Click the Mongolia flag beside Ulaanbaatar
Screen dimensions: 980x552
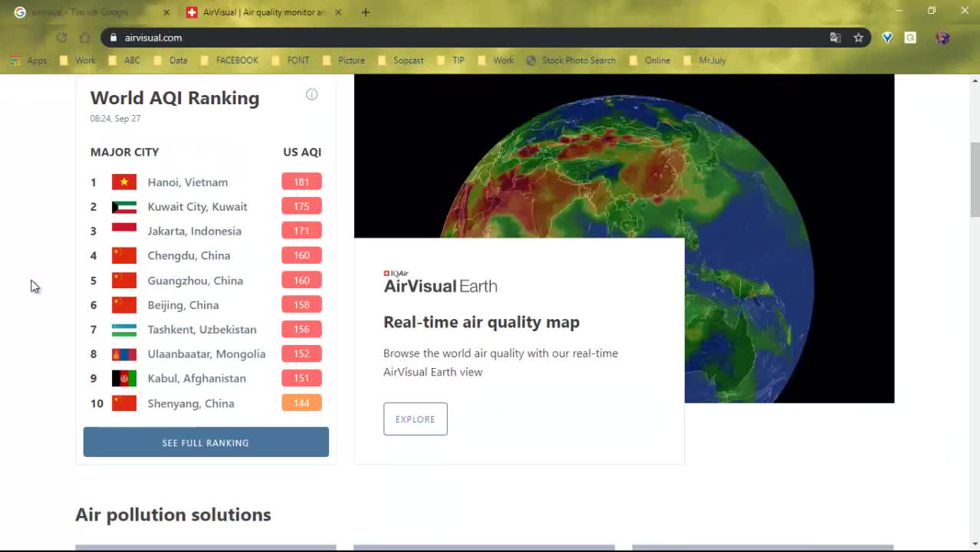point(124,354)
